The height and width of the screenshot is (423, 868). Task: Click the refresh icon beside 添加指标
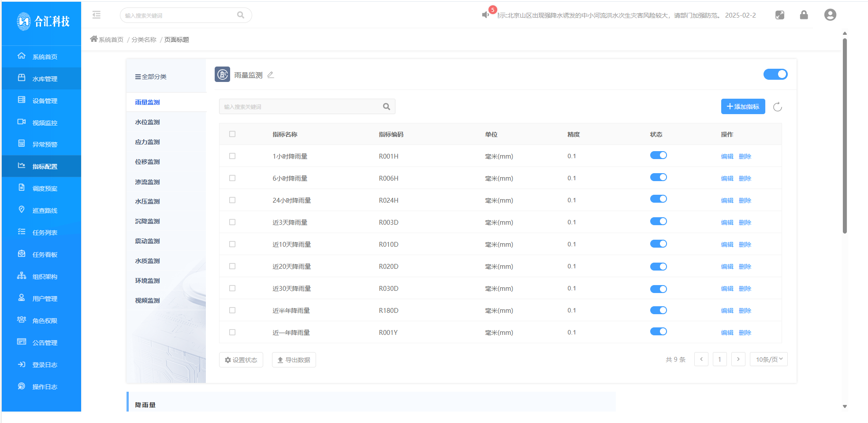[777, 107]
